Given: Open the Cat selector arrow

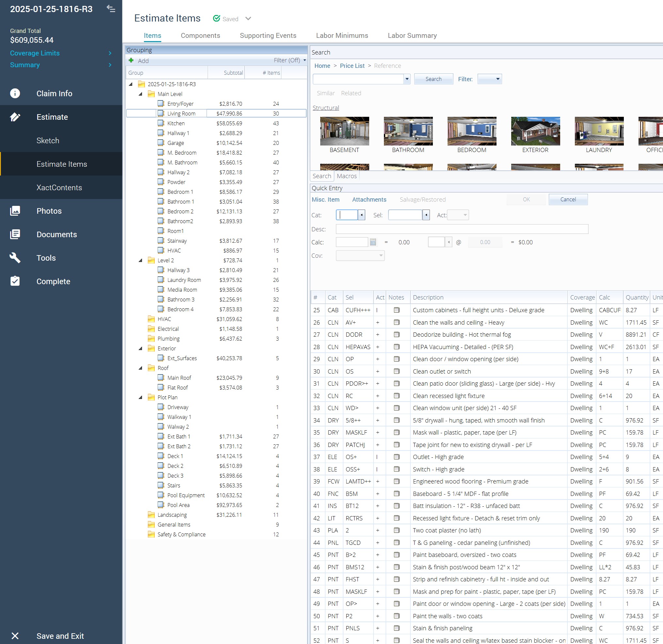Looking at the screenshot, I should (x=361, y=215).
